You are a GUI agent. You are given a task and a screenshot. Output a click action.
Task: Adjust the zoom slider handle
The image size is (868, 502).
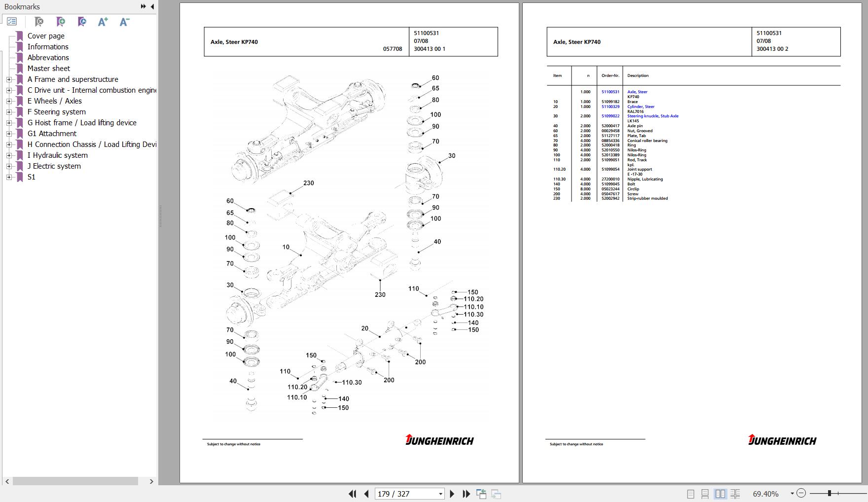click(830, 493)
